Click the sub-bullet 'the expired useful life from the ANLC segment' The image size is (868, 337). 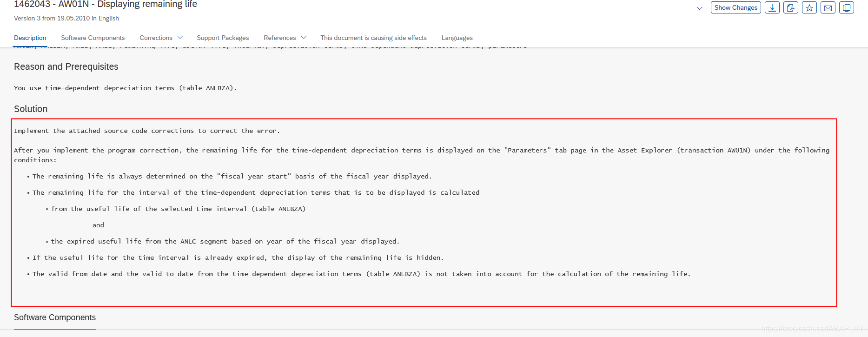click(225, 241)
